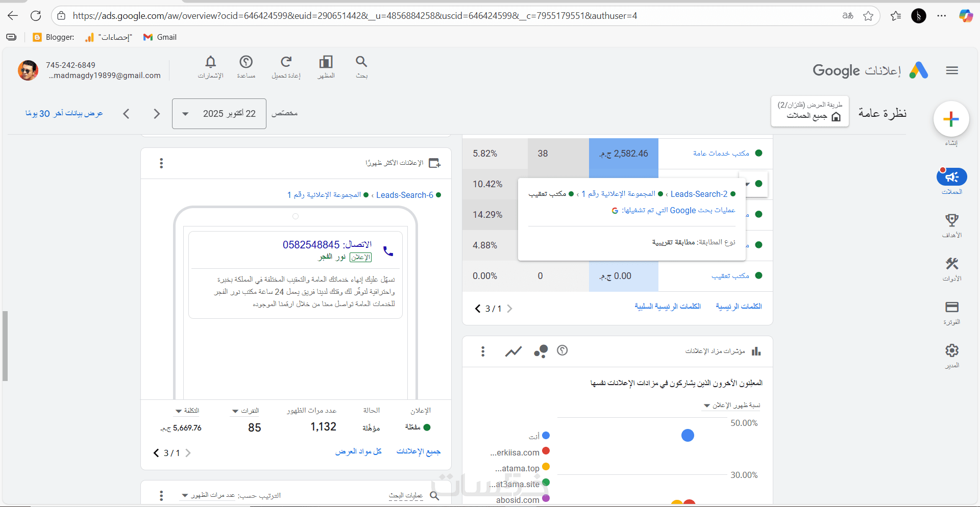The height and width of the screenshot is (507, 980).
Task: Click the Google Ads logo
Action: (x=918, y=70)
